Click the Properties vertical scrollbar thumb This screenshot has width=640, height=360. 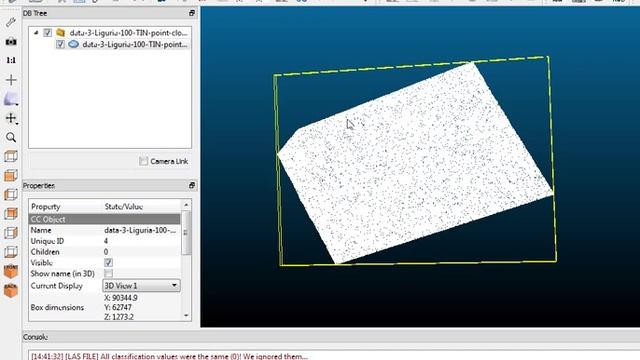pyautogui.click(x=186, y=233)
